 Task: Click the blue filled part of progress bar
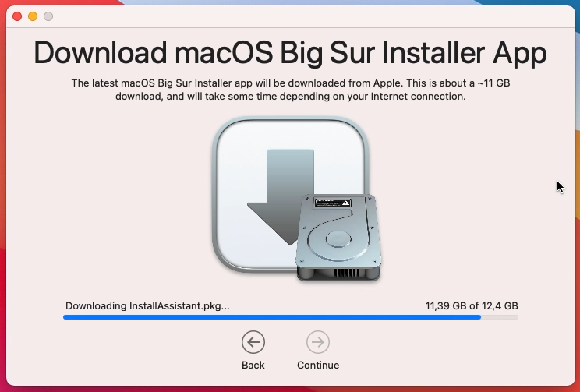[272, 317]
